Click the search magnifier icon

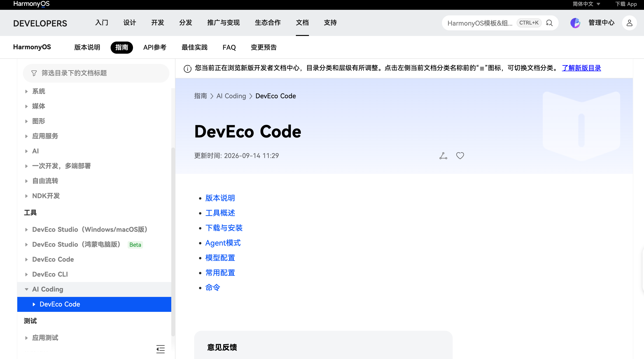(x=549, y=23)
